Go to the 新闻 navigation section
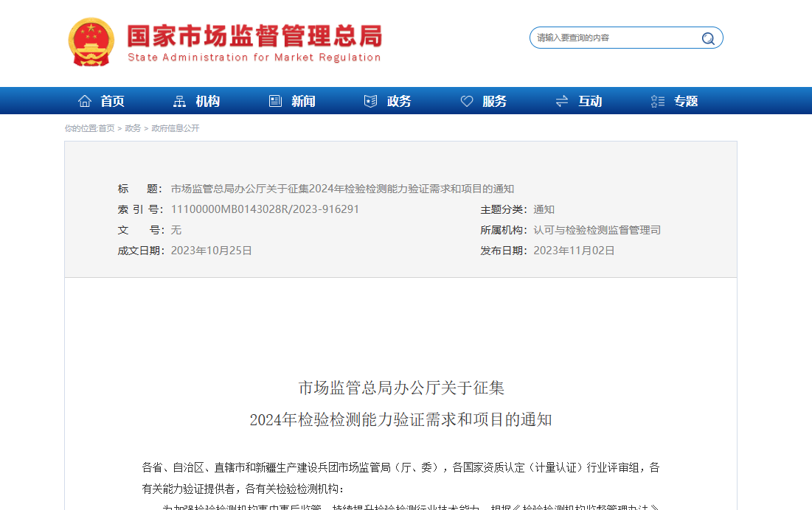Viewport: 812px width, 510px height. tap(303, 101)
